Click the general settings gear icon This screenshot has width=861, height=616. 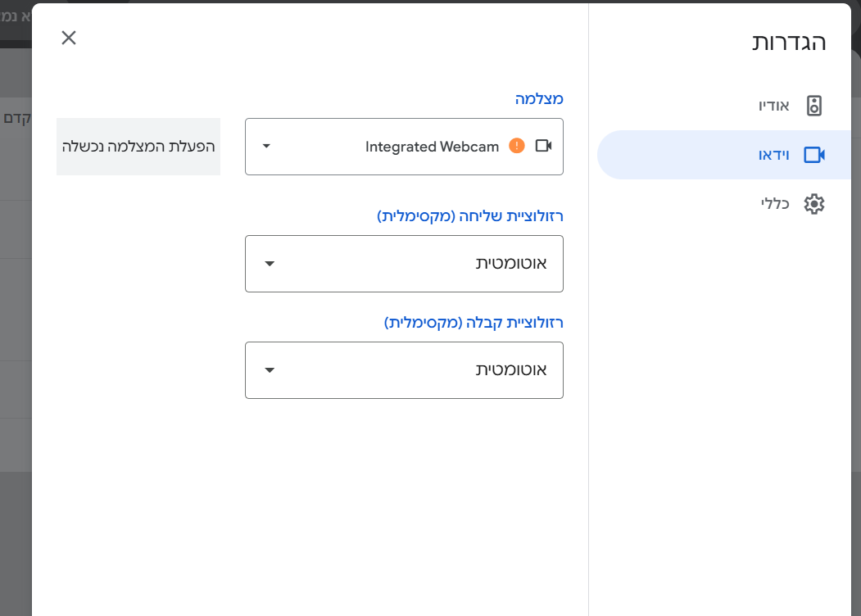(813, 204)
